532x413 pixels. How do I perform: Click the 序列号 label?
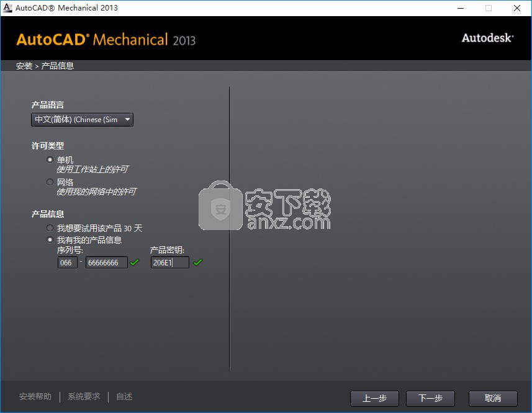pos(70,250)
